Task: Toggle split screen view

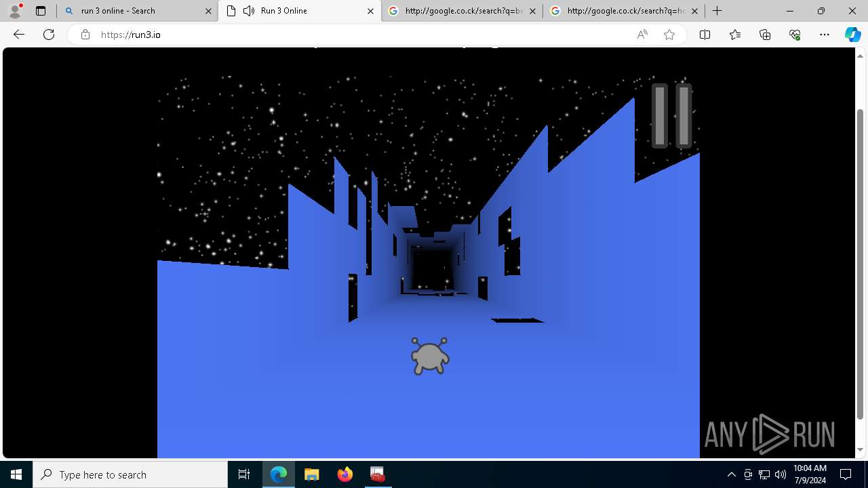Action: coord(705,35)
